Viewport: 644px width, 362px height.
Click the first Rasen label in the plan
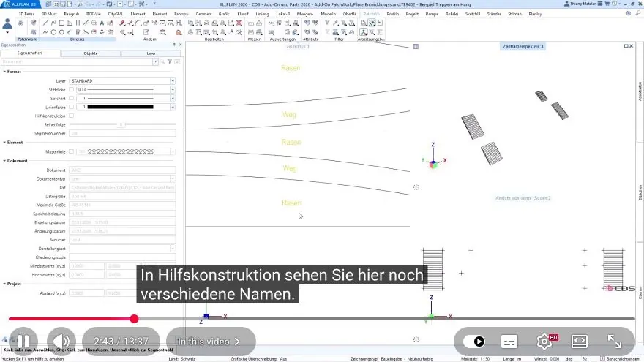click(x=291, y=68)
